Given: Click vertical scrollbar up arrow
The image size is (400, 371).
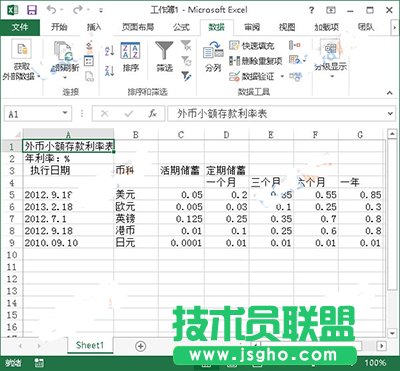Looking at the screenshot, I should pyautogui.click(x=392, y=134).
